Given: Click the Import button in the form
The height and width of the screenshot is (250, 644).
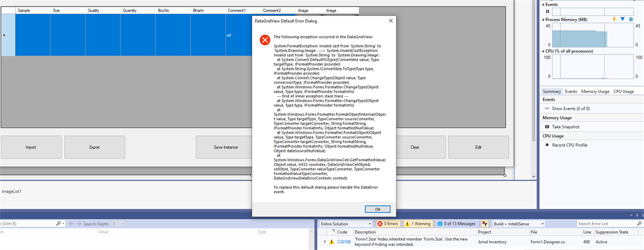Looking at the screenshot, I should coord(31,147).
